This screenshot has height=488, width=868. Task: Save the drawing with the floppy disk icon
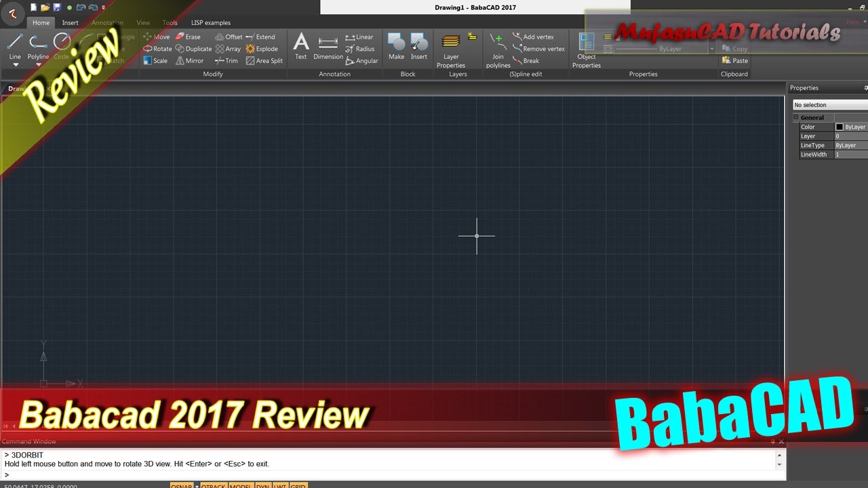tap(56, 7)
